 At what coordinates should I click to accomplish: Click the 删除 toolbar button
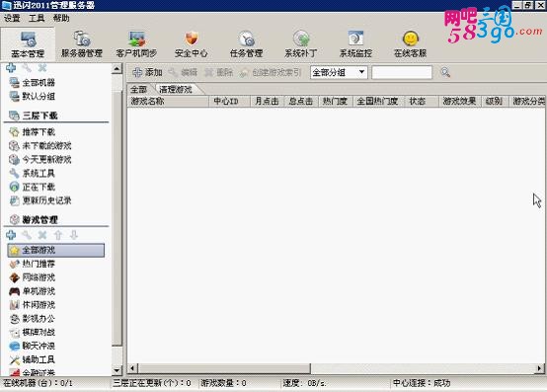pos(219,72)
